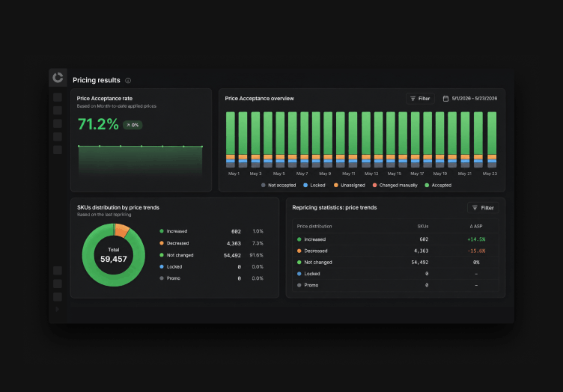Click the SKUs column header
563x392 pixels.
pyautogui.click(x=422, y=227)
